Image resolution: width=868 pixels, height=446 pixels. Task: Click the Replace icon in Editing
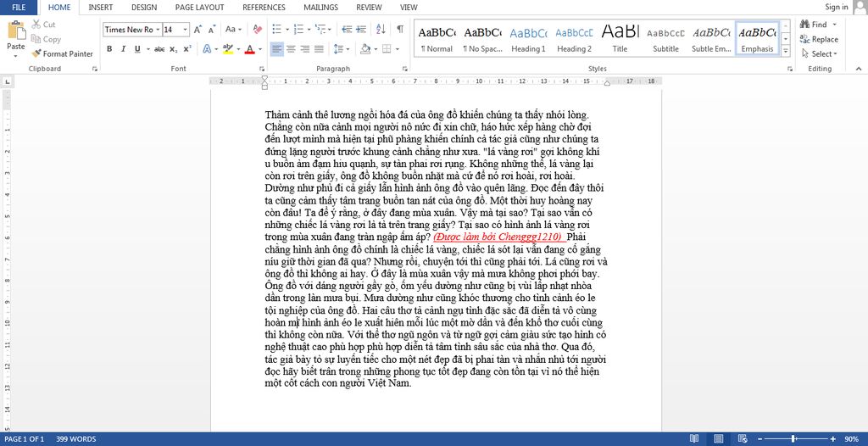pyautogui.click(x=805, y=39)
